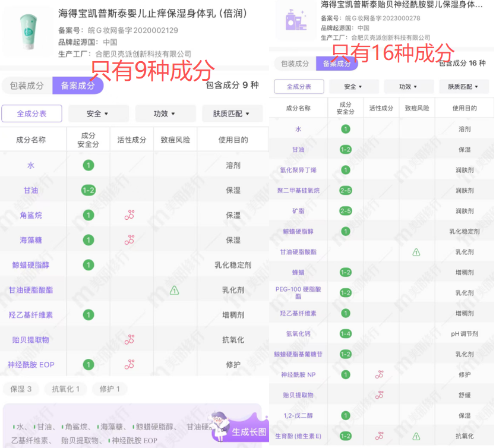Select the 修护 1 efficacy tag
496x448 pixels.
coord(110,389)
